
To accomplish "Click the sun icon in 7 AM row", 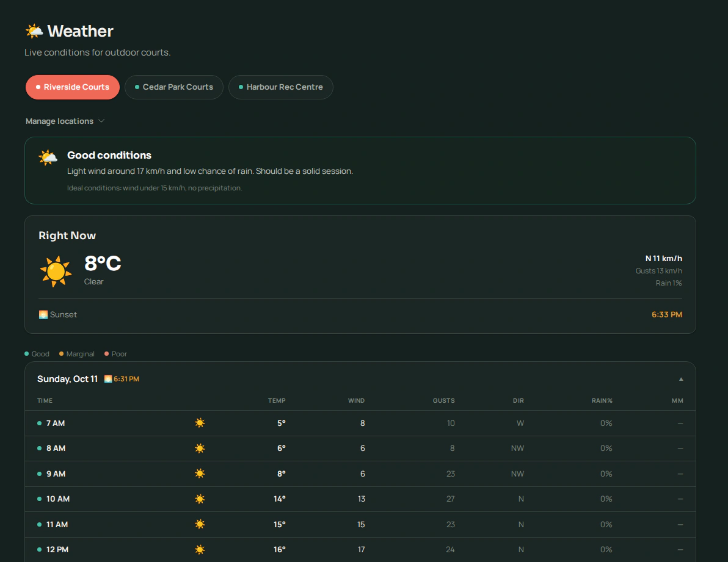I will [x=200, y=423].
